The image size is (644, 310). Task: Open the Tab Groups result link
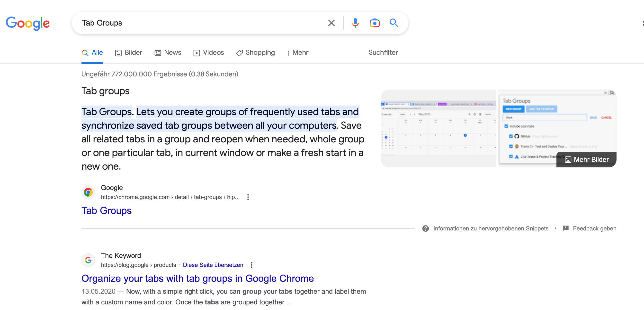click(107, 211)
